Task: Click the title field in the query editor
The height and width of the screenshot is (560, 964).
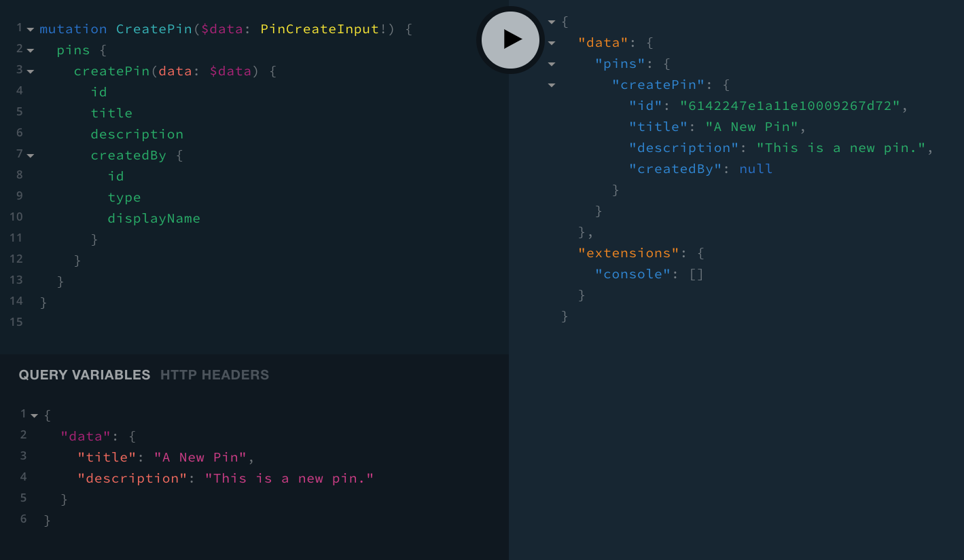Action: pos(111,113)
